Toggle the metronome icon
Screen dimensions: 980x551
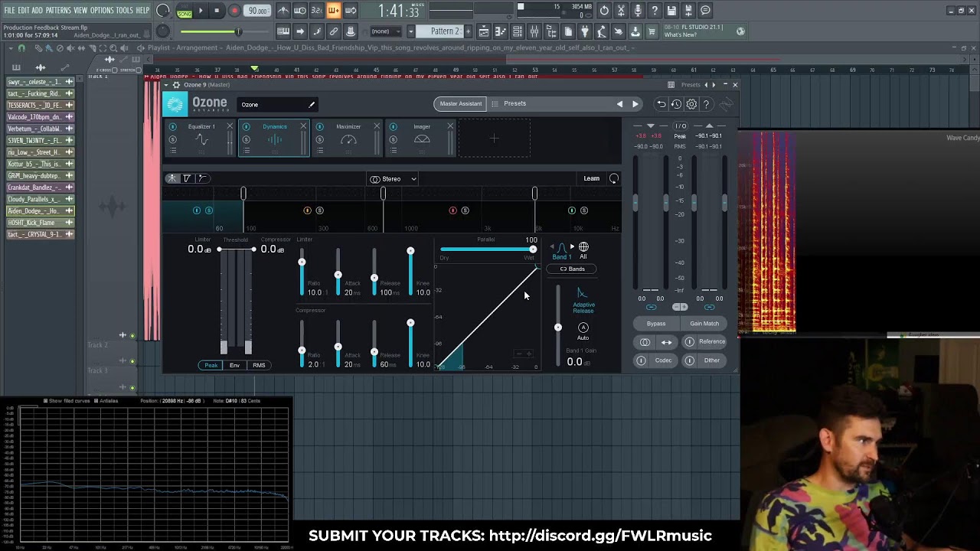[x=283, y=11]
